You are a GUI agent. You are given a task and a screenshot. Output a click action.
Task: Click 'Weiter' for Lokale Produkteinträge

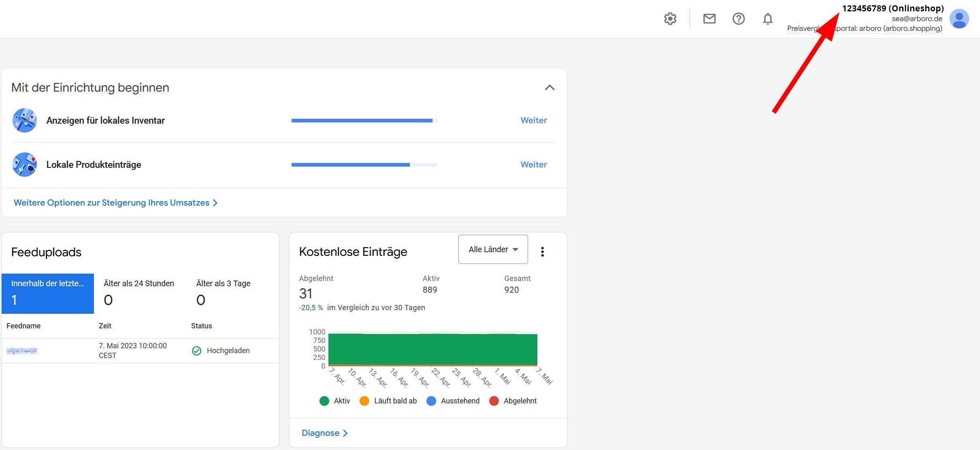point(534,164)
